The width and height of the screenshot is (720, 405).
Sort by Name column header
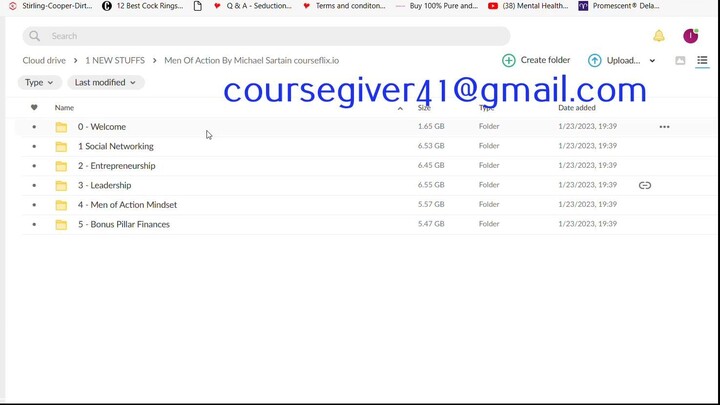(x=64, y=107)
